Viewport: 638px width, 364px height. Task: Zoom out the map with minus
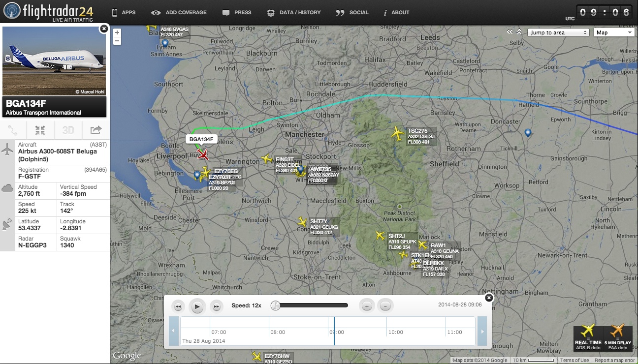[x=117, y=41]
